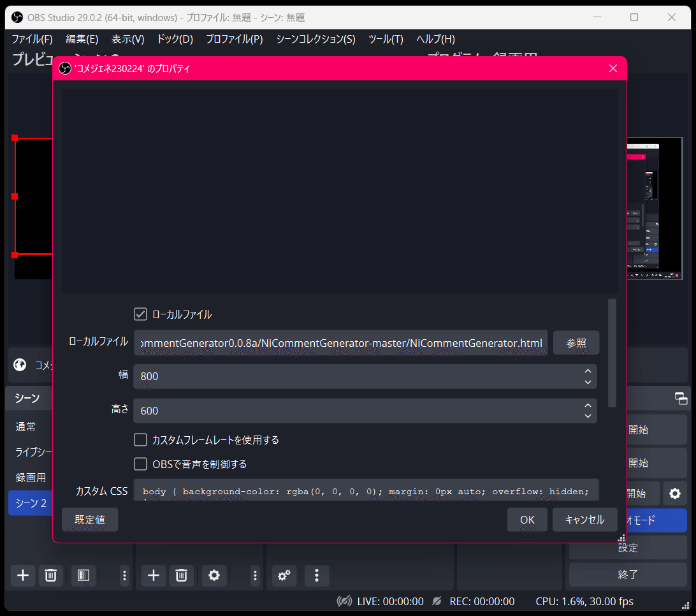Click the LIVE: 00:00:00 status text
696x616 pixels.
click(390, 601)
